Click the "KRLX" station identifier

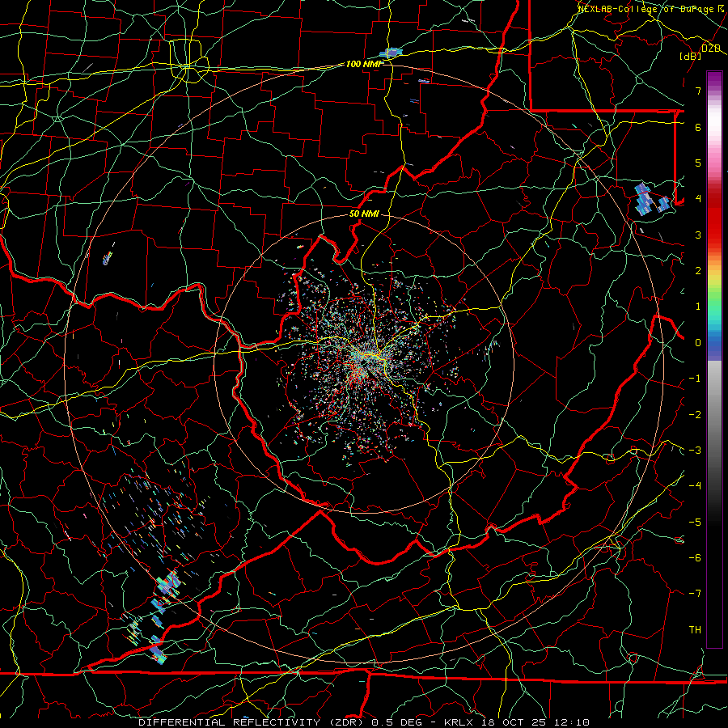click(x=459, y=722)
